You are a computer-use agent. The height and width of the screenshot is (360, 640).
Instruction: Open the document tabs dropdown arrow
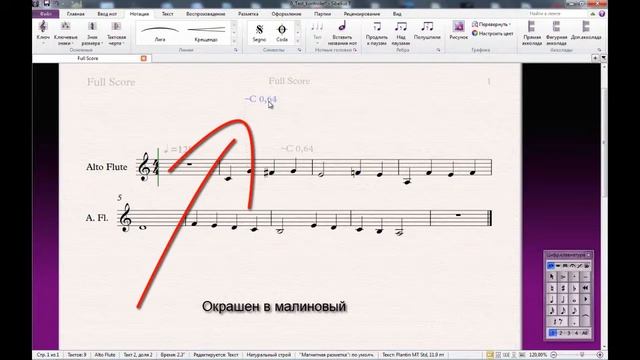pos(603,58)
